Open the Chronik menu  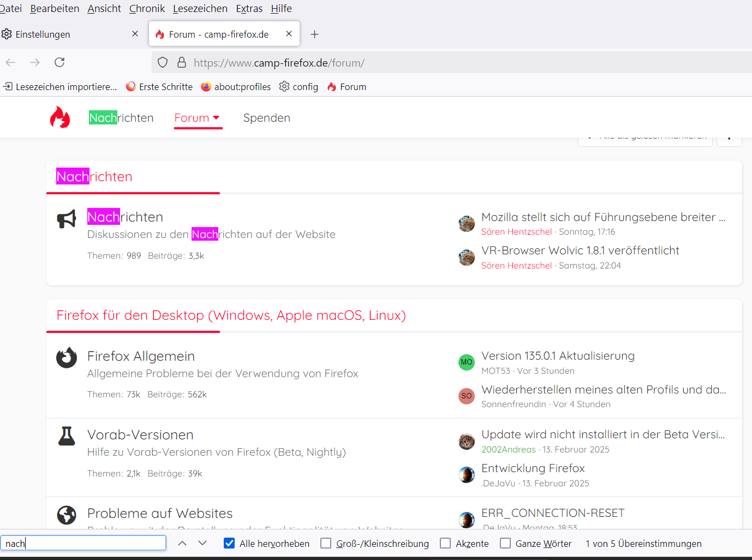[147, 9]
